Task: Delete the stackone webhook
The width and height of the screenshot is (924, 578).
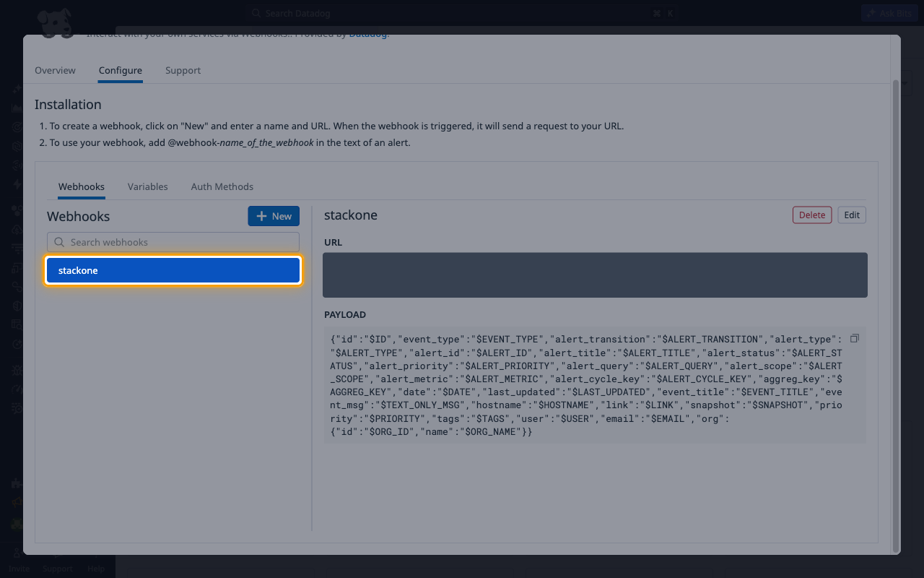Action: (812, 215)
